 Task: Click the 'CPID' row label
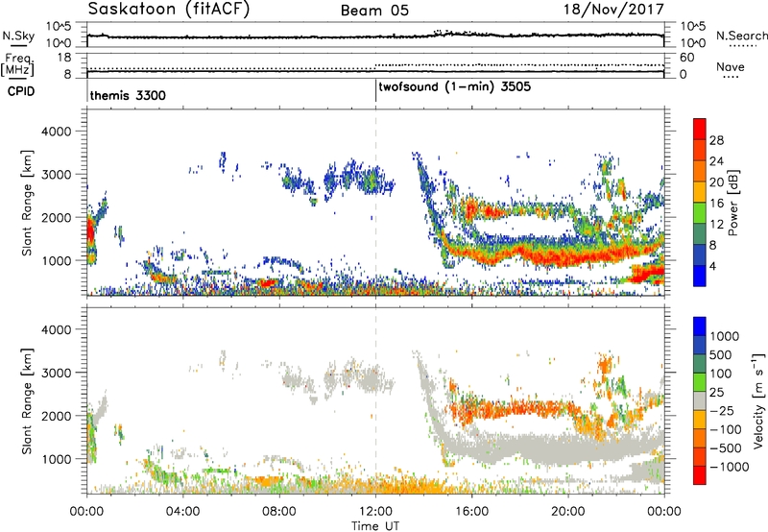coord(21,91)
